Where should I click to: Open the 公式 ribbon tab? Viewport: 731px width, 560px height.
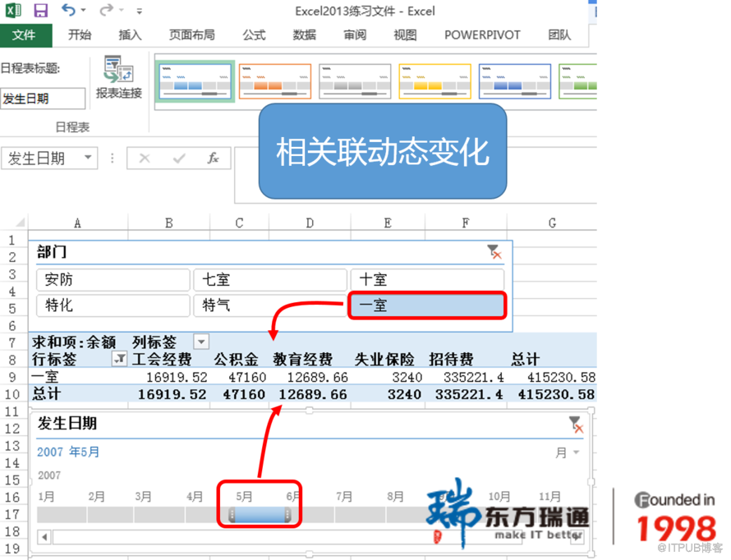click(x=254, y=35)
